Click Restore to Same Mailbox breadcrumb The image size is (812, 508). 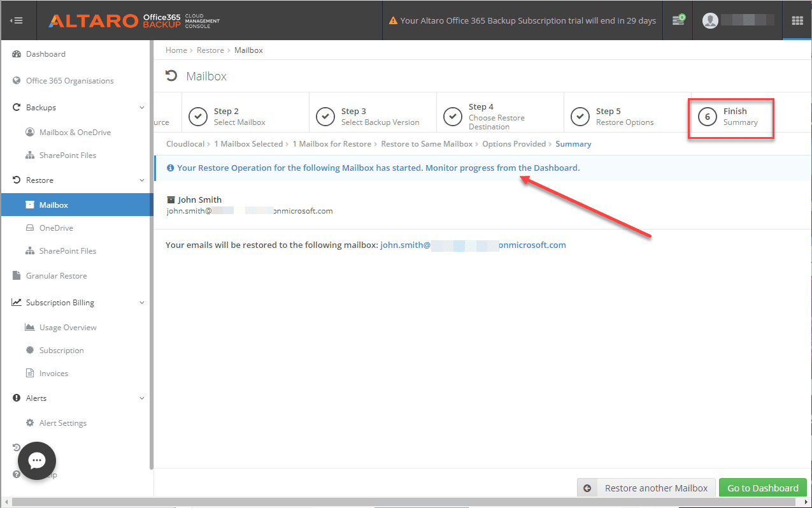[x=427, y=144]
